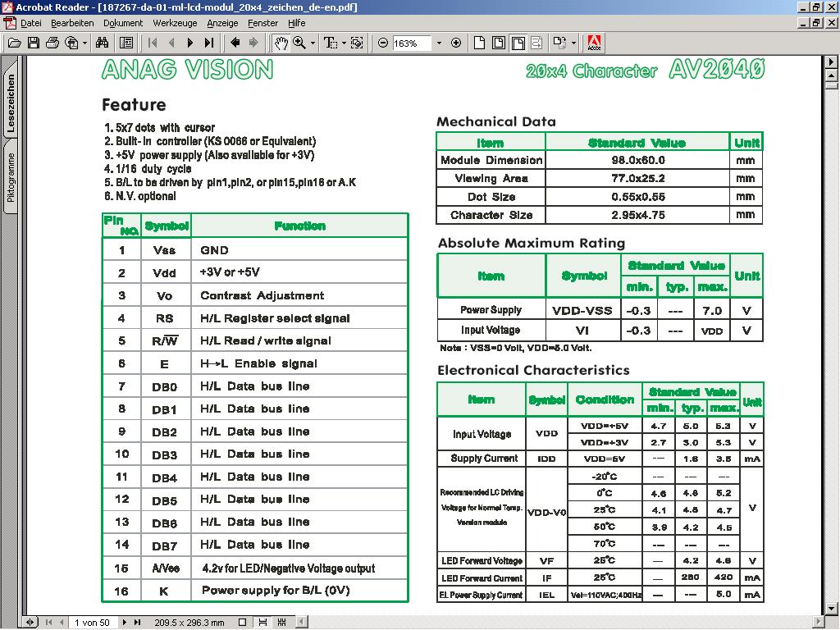Click the Acrobat Reader title bar icon
This screenshot has height=630, width=840.
(7, 7)
